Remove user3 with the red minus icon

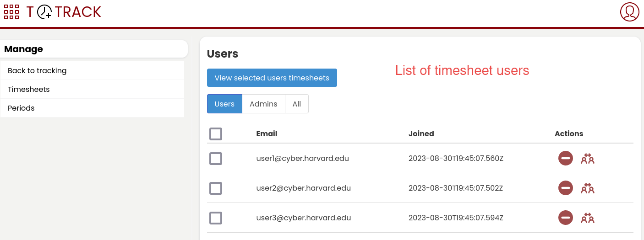click(566, 218)
